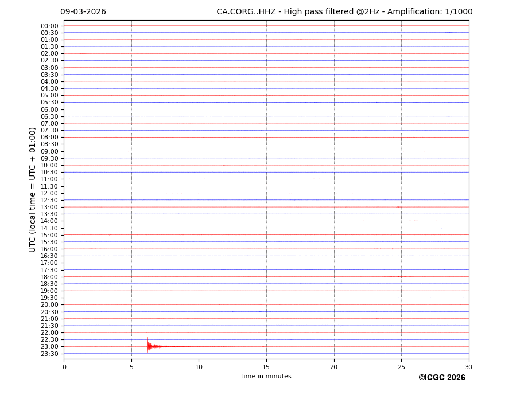Screen dimensions: 532x399
Task: Click the 18:00 hour label on the y-axis
Action: (x=49, y=277)
